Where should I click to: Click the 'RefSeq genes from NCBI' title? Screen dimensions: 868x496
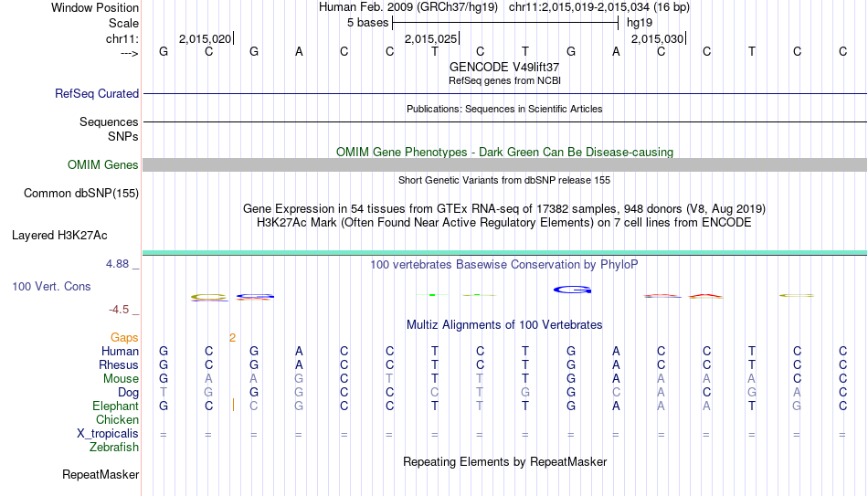pos(504,80)
